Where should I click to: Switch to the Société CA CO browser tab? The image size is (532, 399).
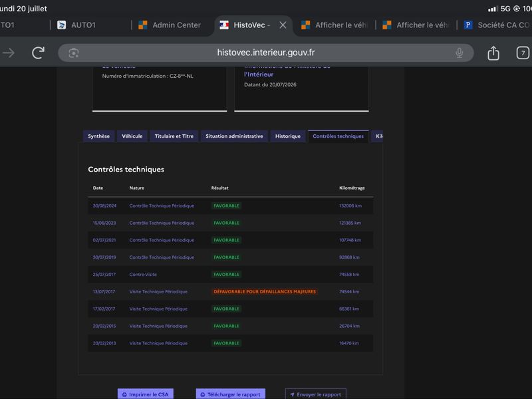coord(497,25)
